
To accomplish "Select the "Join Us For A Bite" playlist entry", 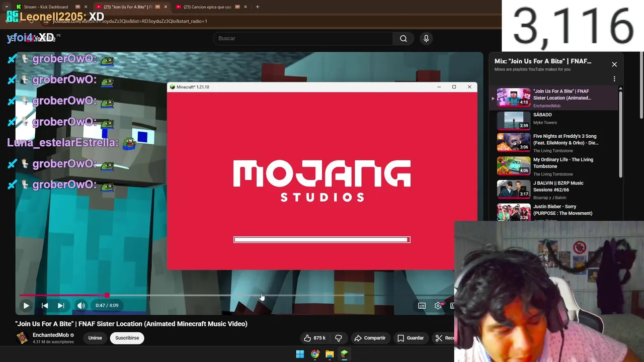I will point(554,98).
